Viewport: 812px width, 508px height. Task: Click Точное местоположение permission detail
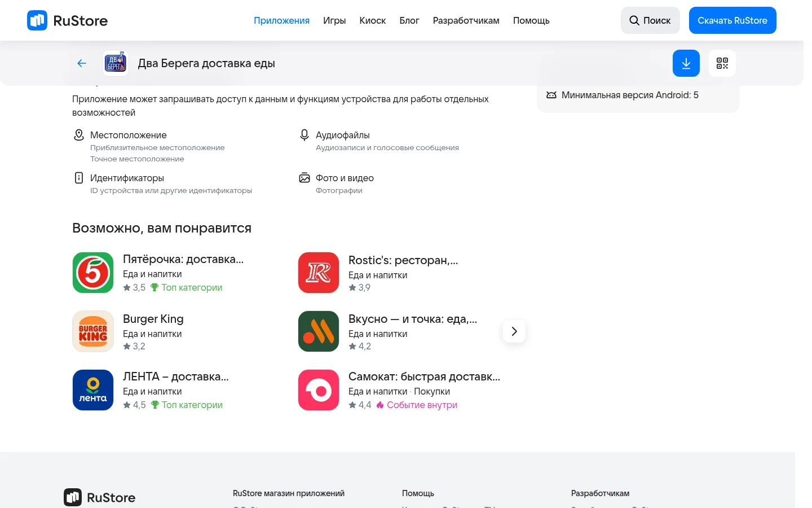(x=137, y=159)
